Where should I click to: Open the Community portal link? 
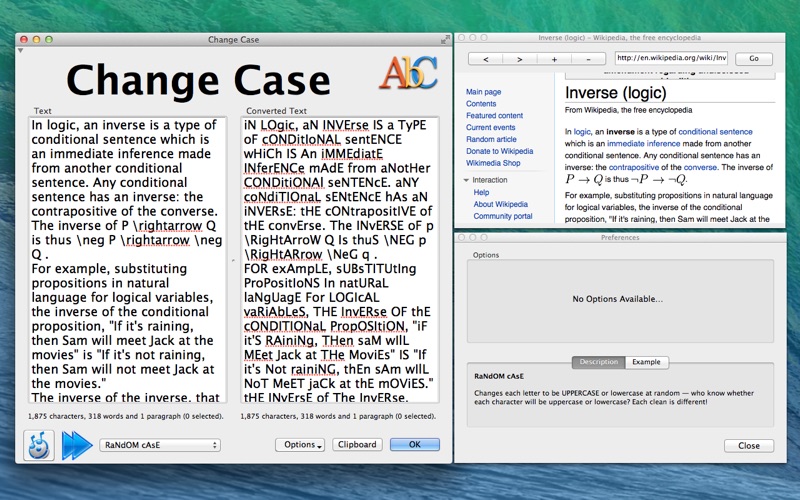coord(503,216)
